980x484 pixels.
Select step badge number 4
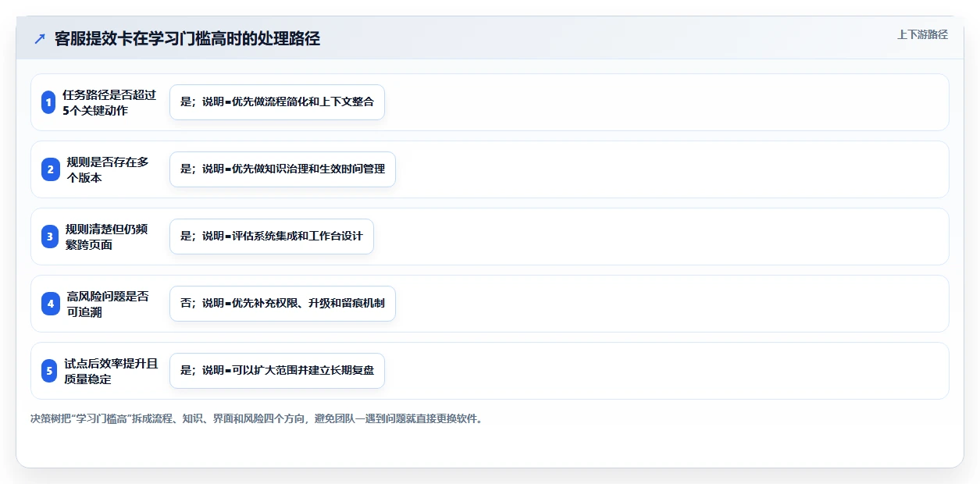click(50, 304)
